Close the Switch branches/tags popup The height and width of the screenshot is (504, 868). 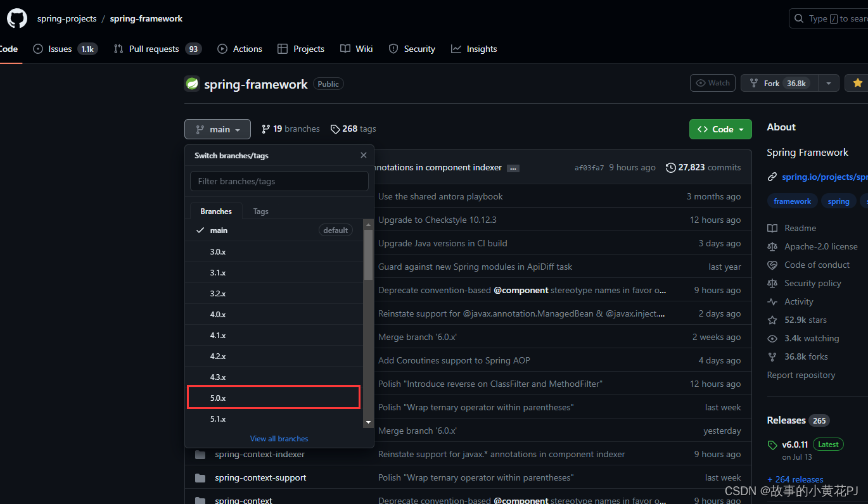click(364, 155)
